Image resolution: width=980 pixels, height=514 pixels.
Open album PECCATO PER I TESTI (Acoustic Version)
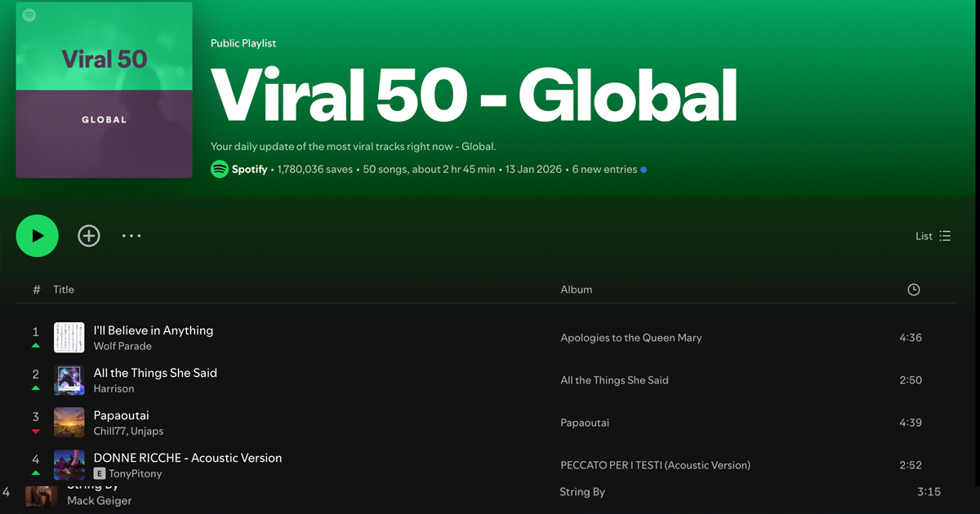[655, 465]
